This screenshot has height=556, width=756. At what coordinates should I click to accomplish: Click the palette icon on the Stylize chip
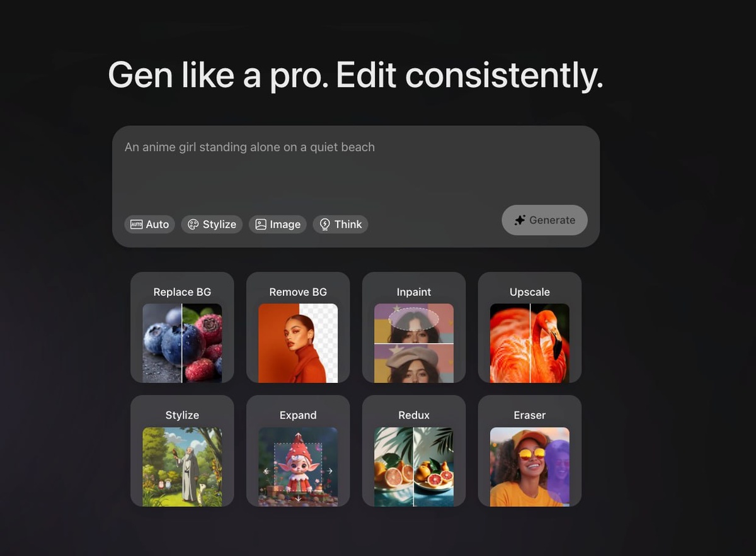pyautogui.click(x=193, y=224)
